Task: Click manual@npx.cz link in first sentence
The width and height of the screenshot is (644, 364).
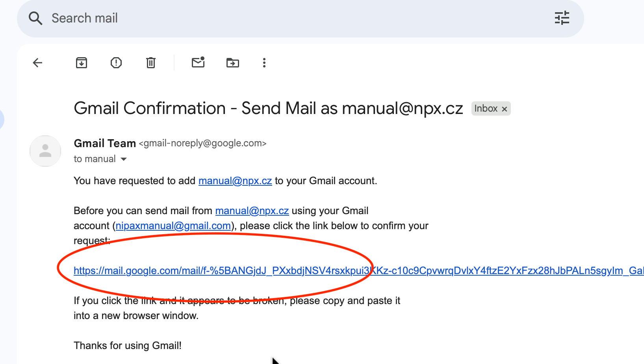Action: pyautogui.click(x=235, y=181)
